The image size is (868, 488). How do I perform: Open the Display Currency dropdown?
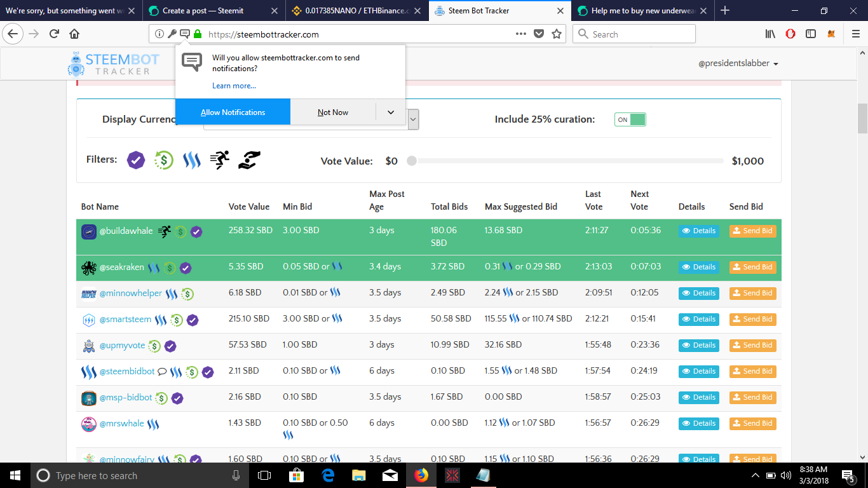pyautogui.click(x=413, y=119)
